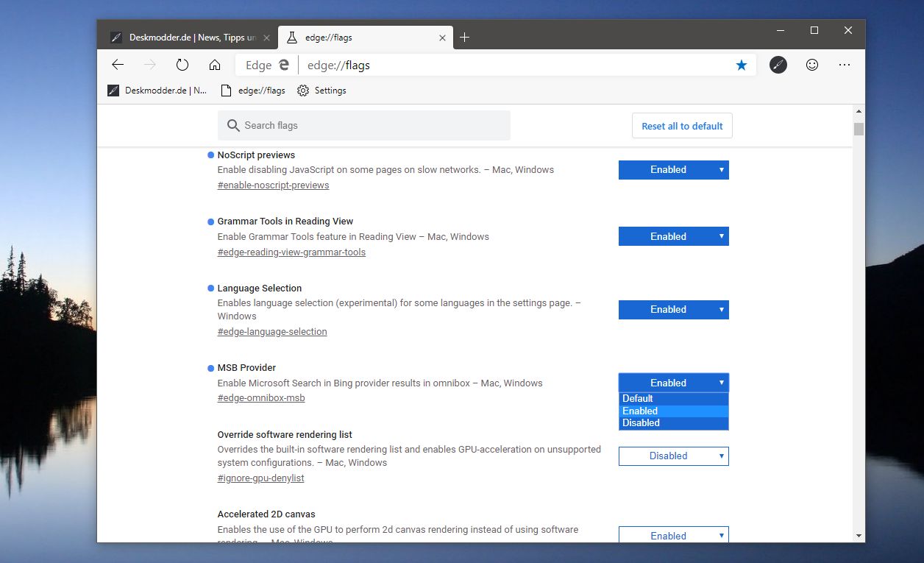Open the home page icon
Screen dimensions: 924x563
click(215, 65)
